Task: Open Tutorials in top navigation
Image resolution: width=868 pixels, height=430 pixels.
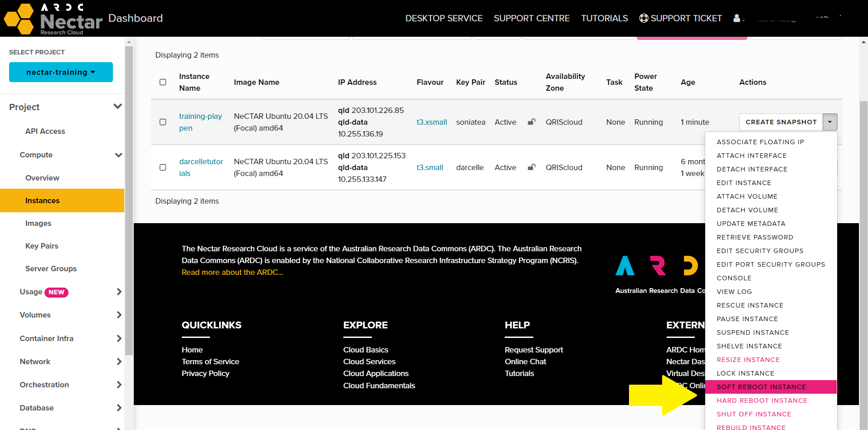Action: click(x=605, y=18)
